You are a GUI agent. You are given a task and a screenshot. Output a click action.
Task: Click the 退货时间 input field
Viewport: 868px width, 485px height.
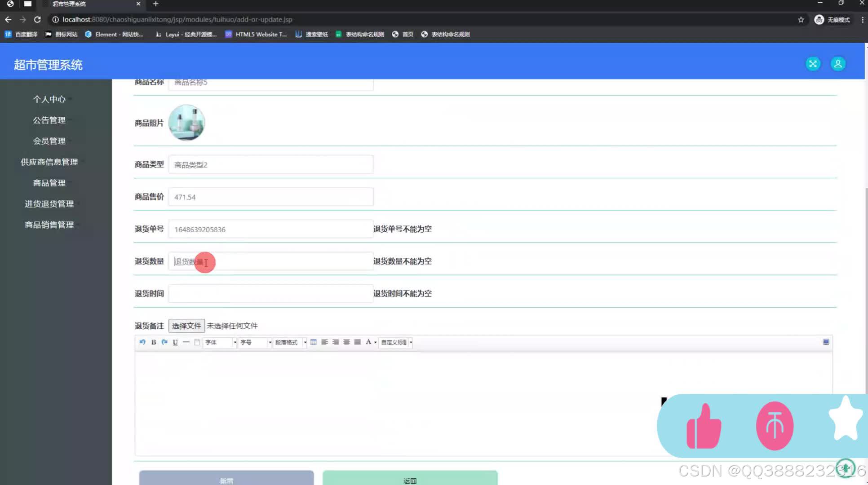click(270, 293)
